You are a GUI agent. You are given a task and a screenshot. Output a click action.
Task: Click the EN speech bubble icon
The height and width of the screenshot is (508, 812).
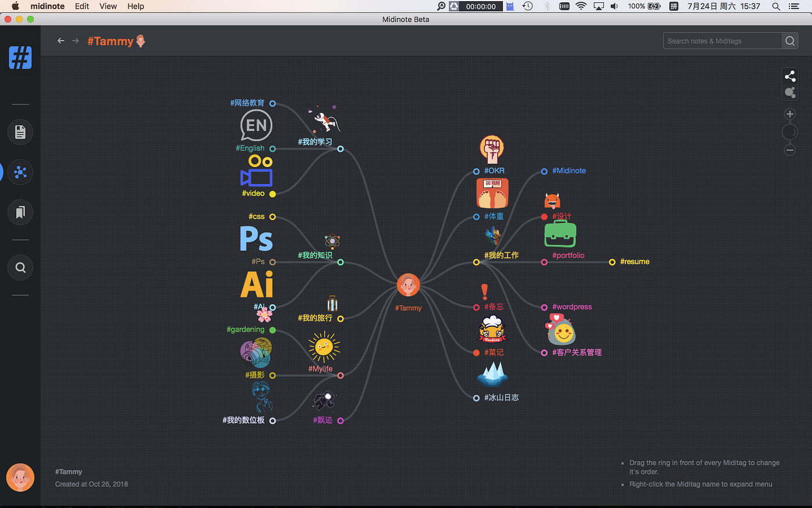(x=256, y=125)
